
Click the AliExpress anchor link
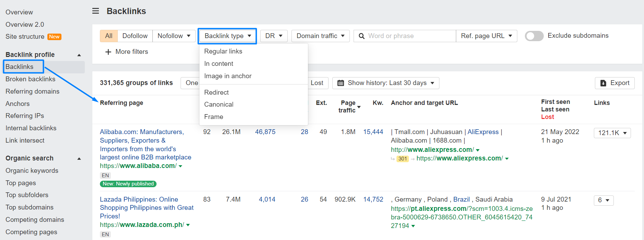coord(483,132)
